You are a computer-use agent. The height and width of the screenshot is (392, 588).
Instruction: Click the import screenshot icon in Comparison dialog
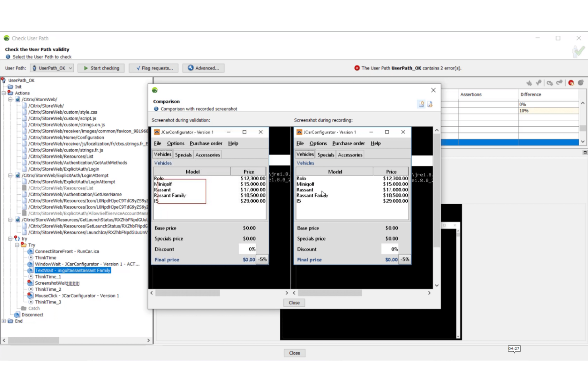click(430, 104)
